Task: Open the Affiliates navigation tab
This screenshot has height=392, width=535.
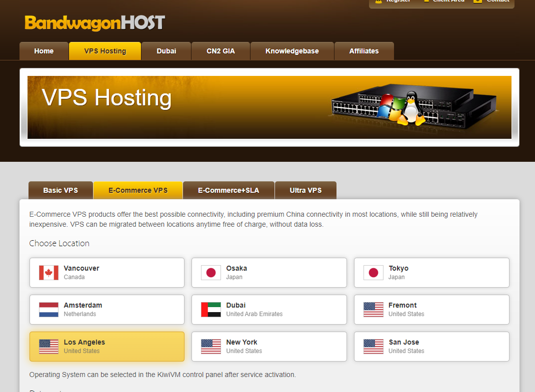Action: coord(364,51)
